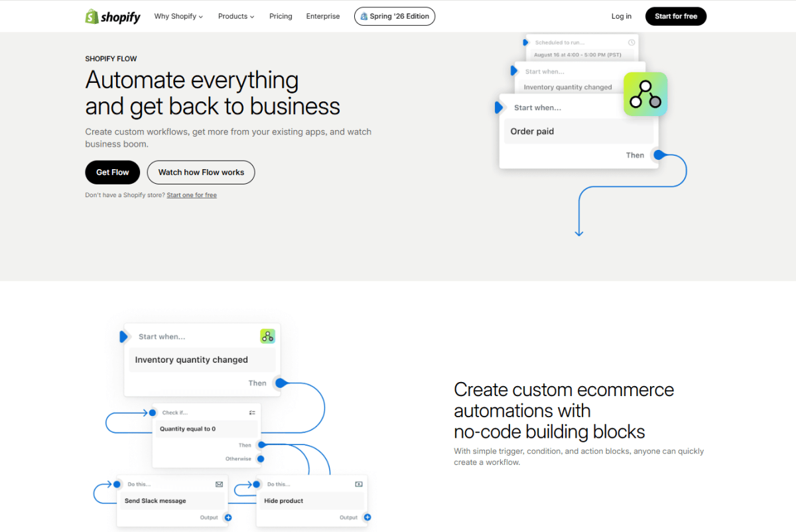The height and width of the screenshot is (532, 796).
Task: Click the blue arrow beside Scheduled to run card
Action: coord(526,42)
